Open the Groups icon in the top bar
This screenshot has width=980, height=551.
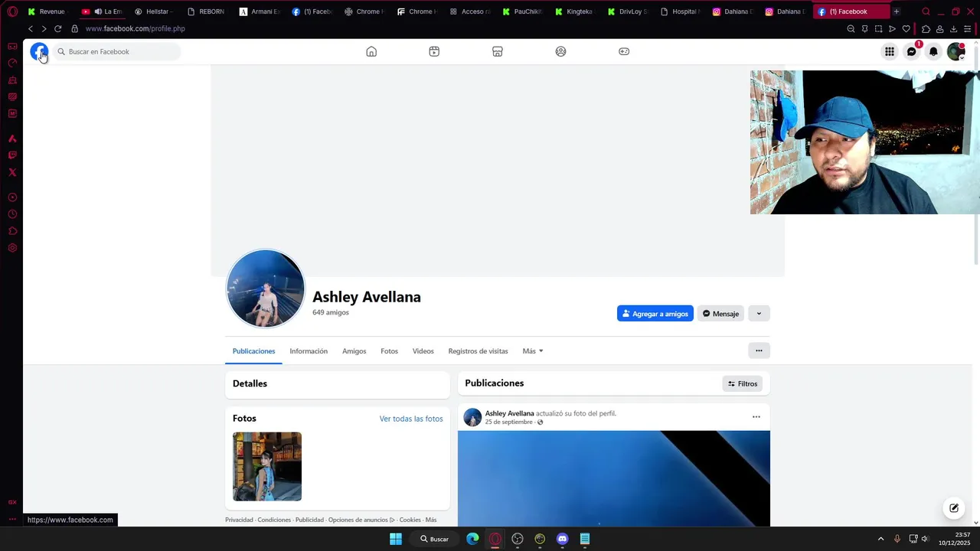click(x=560, y=51)
